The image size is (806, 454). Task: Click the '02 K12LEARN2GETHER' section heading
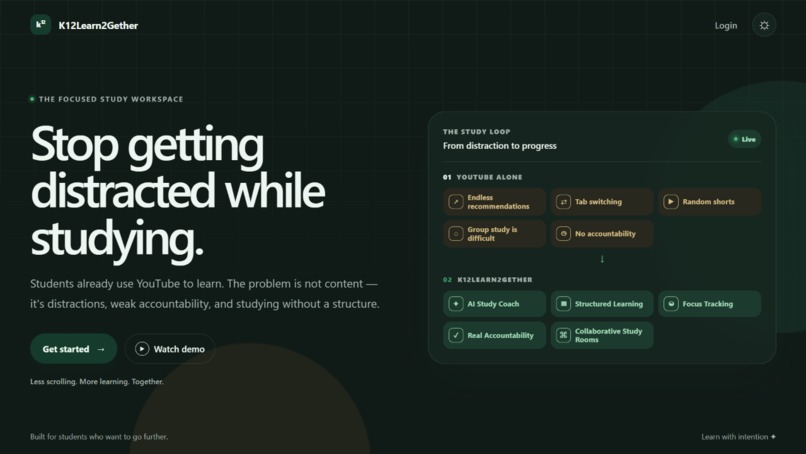(x=488, y=280)
